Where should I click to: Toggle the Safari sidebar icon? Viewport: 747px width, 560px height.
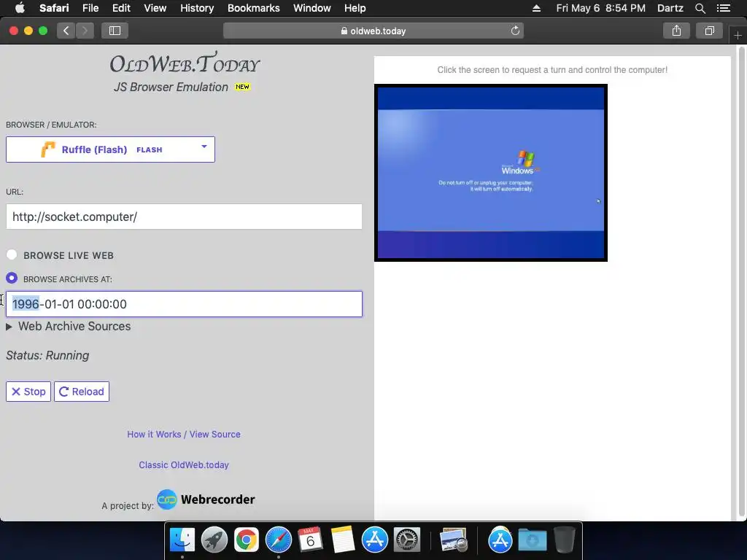coord(115,31)
